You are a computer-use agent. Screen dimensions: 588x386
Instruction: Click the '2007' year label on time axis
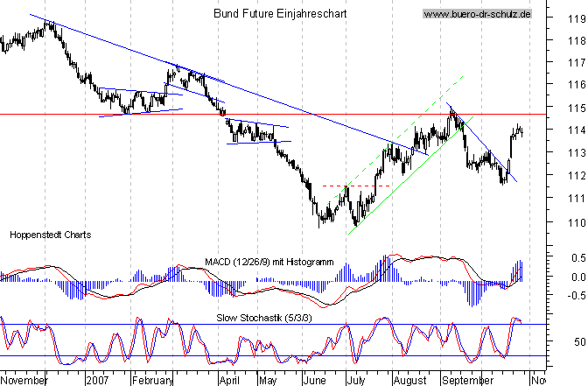(97, 381)
